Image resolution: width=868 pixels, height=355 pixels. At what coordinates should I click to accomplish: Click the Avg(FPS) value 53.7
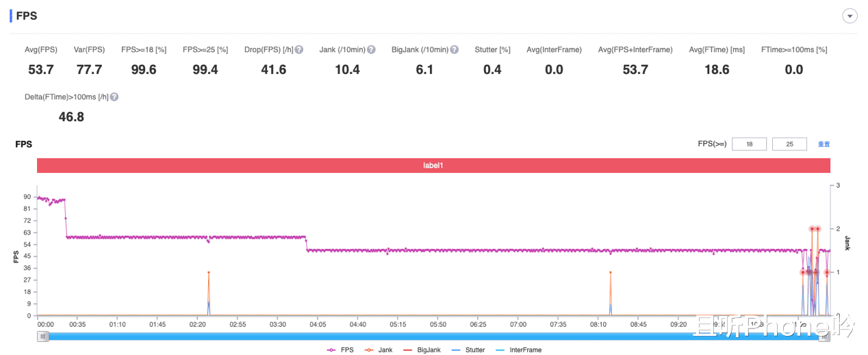(41, 70)
